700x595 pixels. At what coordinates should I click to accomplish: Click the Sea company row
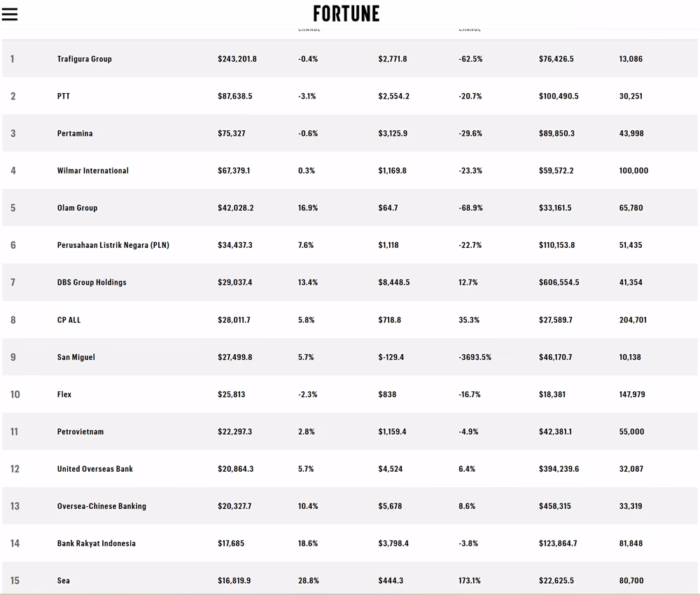pos(64,580)
